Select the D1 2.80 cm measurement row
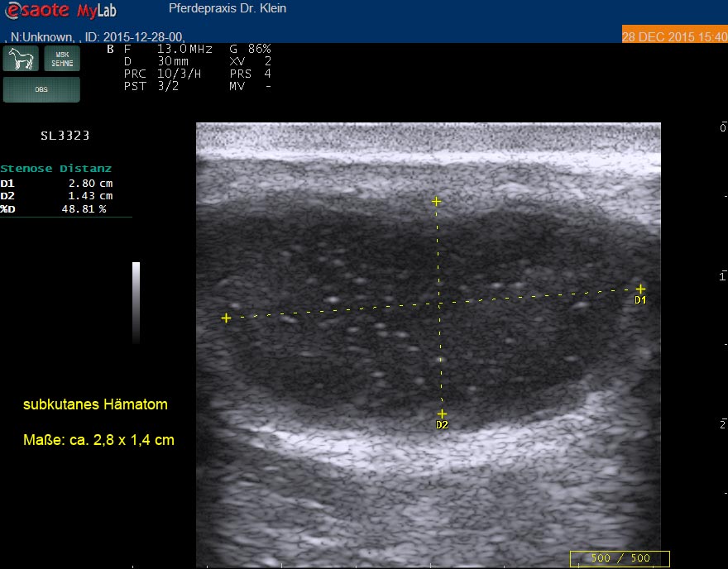The width and height of the screenshot is (728, 569). pos(56,184)
